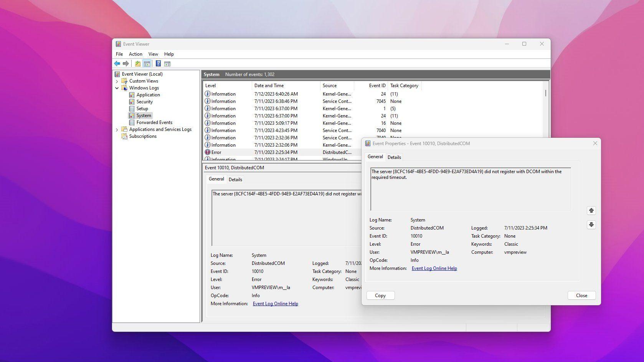Open Help using the question mark icon
Viewport: 644px width, 362px height.
tap(158, 63)
